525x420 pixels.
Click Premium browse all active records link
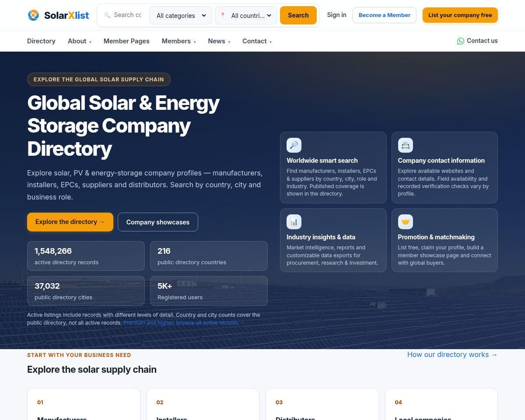tap(184, 323)
